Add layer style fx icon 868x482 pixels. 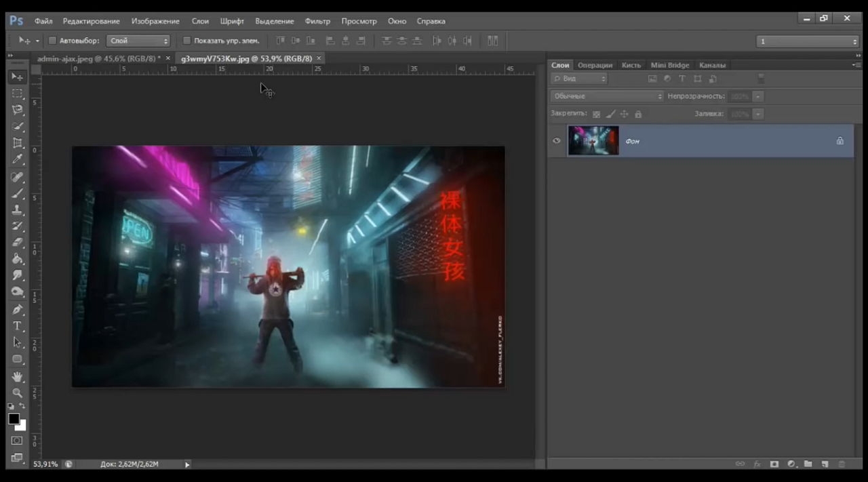pyautogui.click(x=757, y=464)
